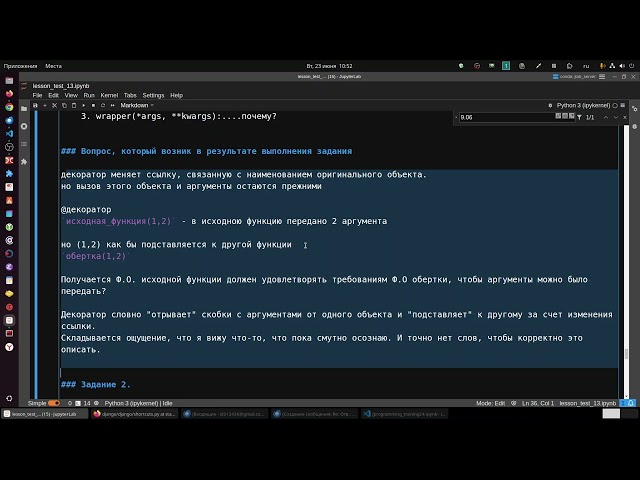Open Google Chrome from the dock
640x480 pixels.
(x=9, y=107)
